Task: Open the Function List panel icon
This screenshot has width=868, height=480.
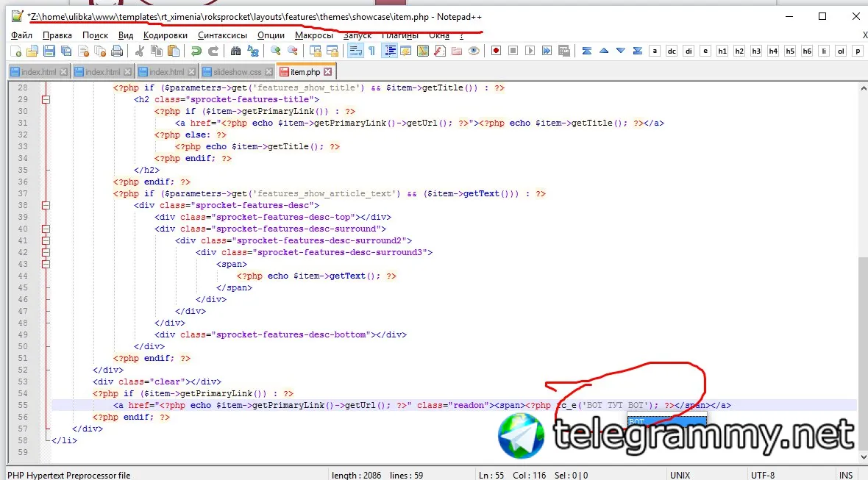Action: (x=440, y=51)
